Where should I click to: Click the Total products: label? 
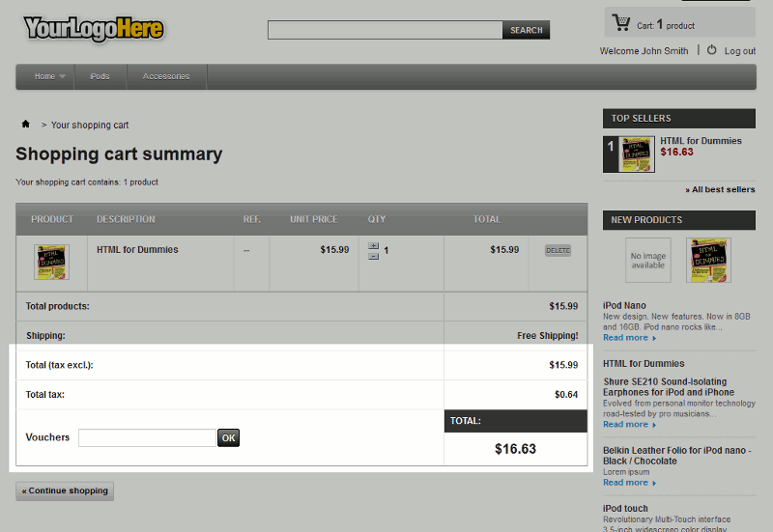point(57,306)
